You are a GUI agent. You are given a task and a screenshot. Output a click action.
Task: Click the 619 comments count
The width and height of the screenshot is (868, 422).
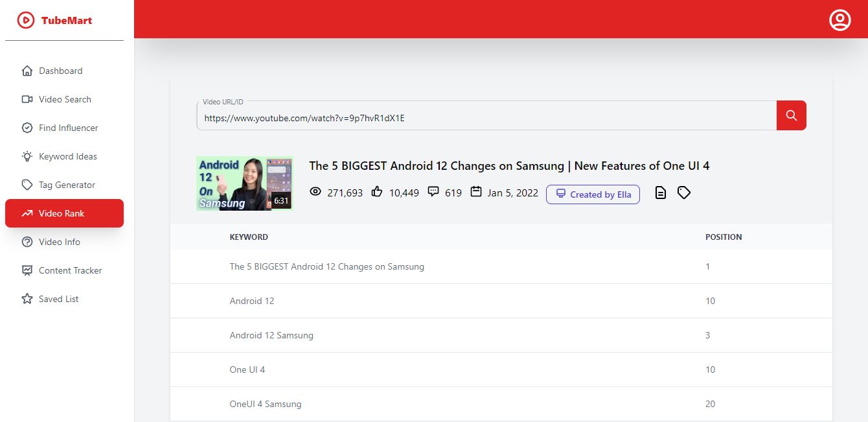[453, 193]
